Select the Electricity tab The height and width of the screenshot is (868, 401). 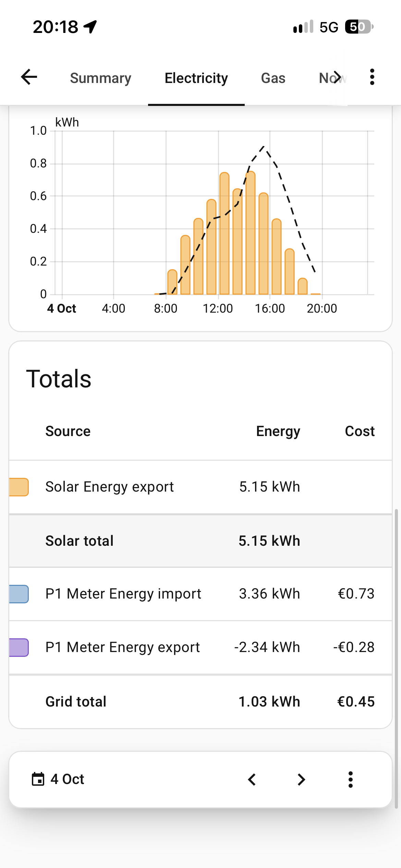point(196,78)
